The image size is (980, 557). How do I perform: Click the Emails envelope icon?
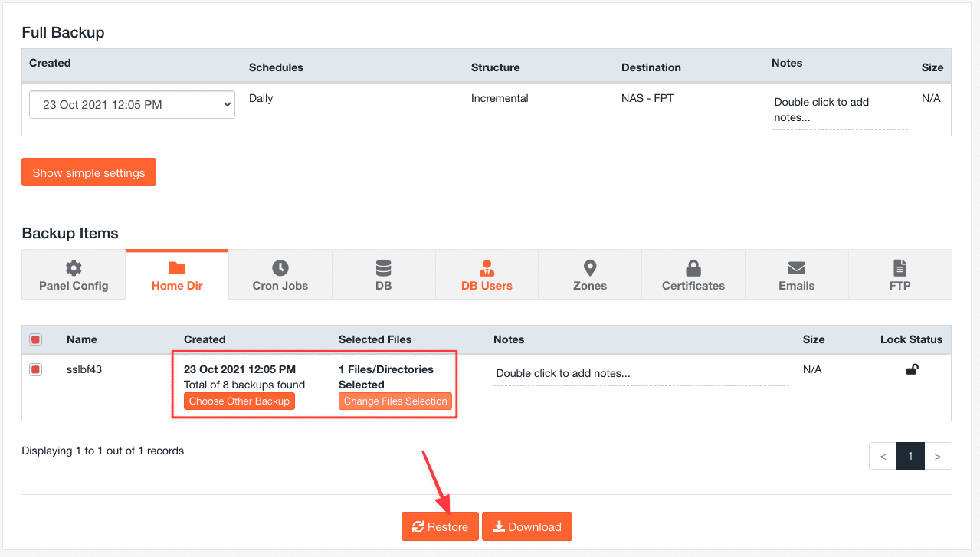pyautogui.click(x=797, y=268)
